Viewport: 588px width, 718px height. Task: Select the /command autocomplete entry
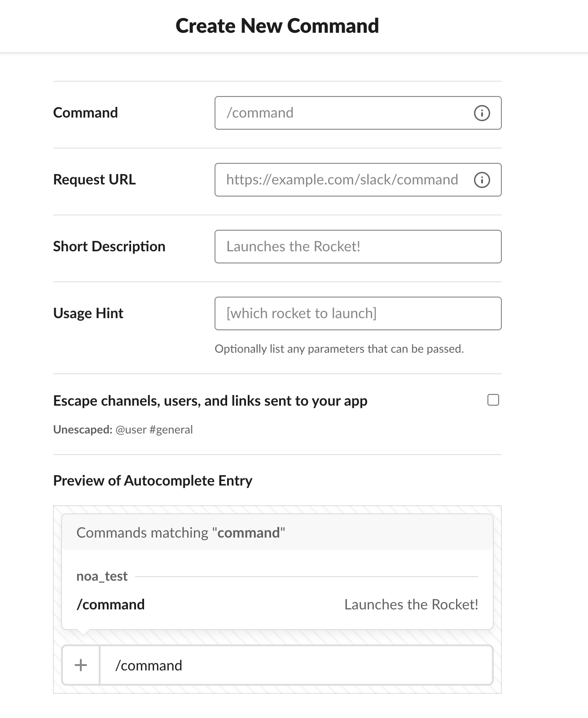tap(277, 604)
